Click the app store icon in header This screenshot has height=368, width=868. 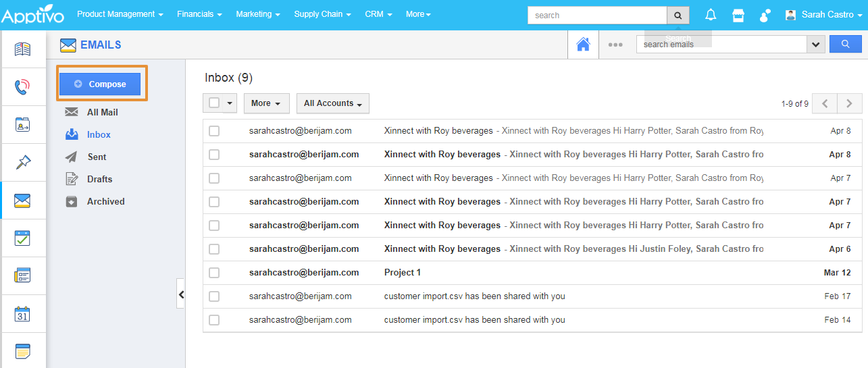(738, 15)
